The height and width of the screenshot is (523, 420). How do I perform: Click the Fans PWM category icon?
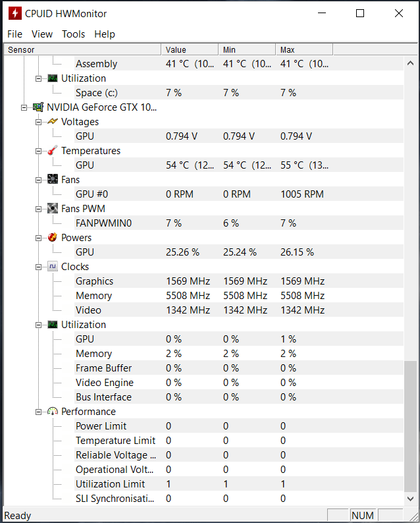pyautogui.click(x=53, y=209)
